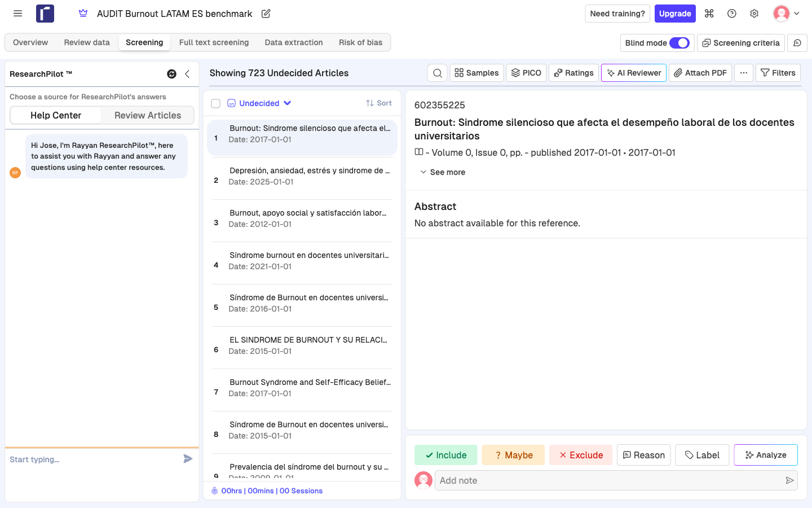
Task: Open Risk of bias tab
Action: (x=361, y=42)
